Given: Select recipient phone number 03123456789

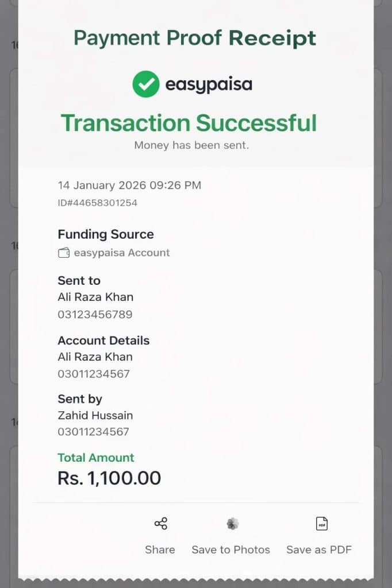Looking at the screenshot, I should click(95, 315).
